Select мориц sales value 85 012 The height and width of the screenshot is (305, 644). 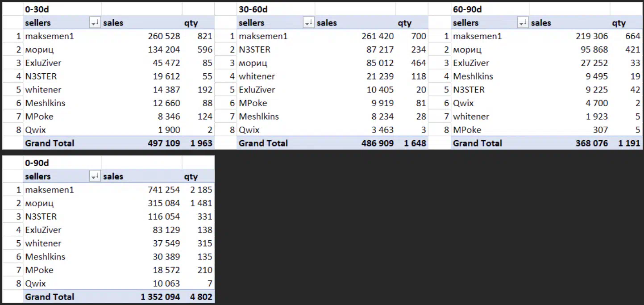(x=380, y=63)
